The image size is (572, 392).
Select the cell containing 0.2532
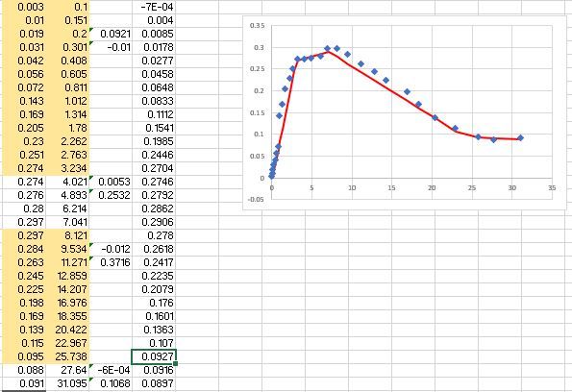pos(111,195)
